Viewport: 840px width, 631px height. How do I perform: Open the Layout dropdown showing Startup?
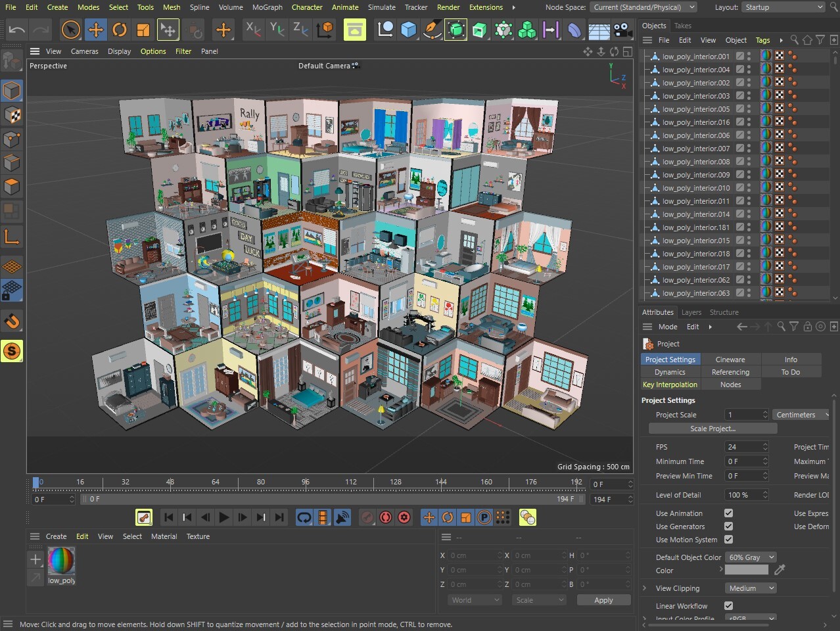(x=783, y=8)
